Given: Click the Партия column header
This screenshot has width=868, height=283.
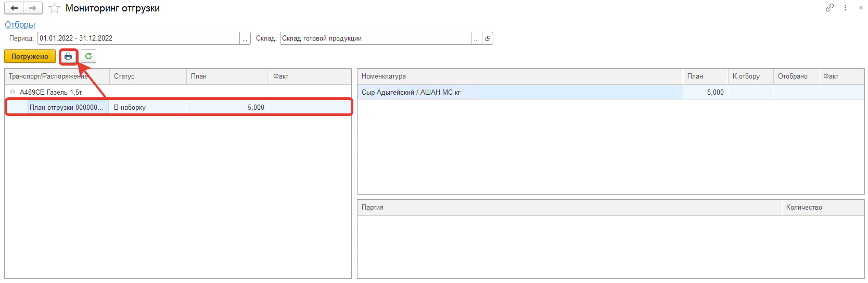Looking at the screenshot, I should 569,208.
